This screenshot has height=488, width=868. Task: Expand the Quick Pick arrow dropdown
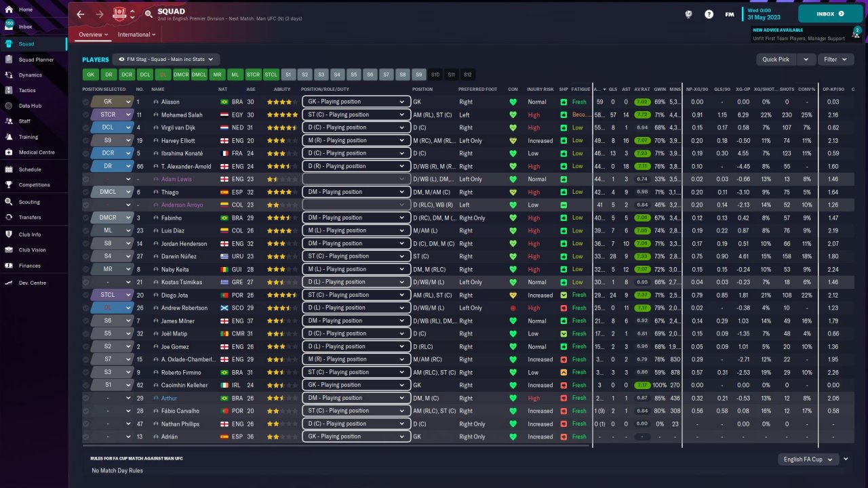point(806,59)
